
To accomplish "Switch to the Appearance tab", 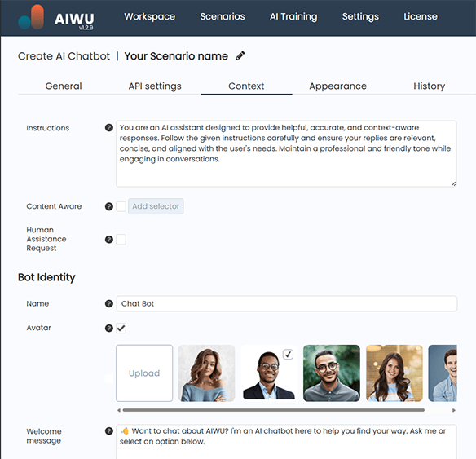I will pos(337,86).
